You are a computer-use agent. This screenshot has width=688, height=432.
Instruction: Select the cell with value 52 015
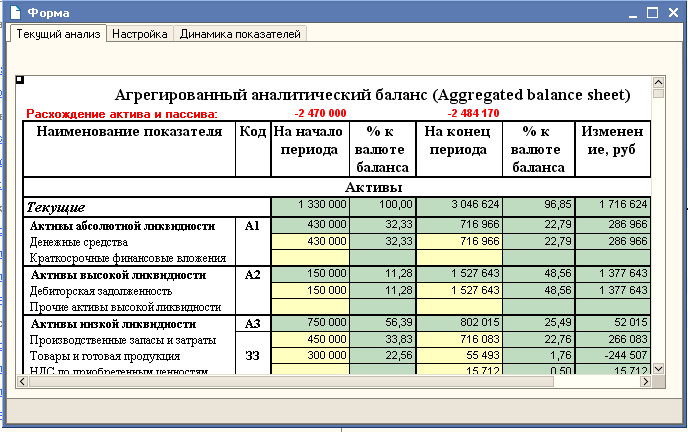[613, 323]
